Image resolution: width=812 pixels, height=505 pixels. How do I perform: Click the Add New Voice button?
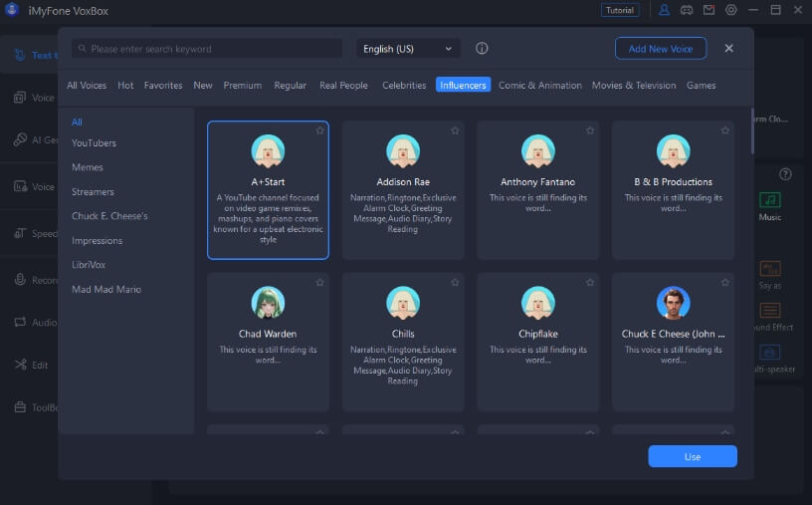[x=661, y=49]
